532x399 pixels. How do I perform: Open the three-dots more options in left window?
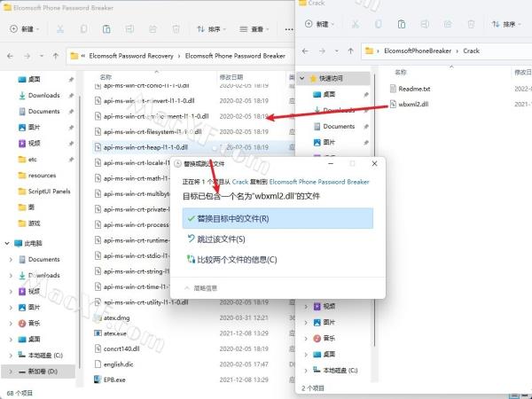point(289,29)
